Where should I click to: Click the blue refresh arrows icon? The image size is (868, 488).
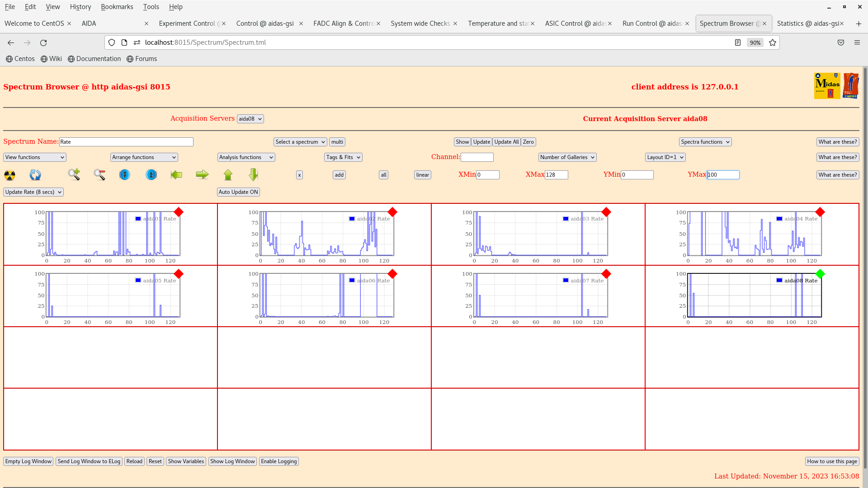pos(35,175)
